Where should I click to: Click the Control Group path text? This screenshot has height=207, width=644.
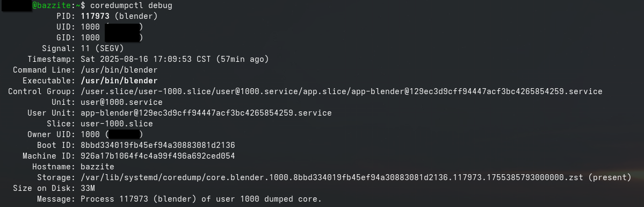click(x=342, y=91)
